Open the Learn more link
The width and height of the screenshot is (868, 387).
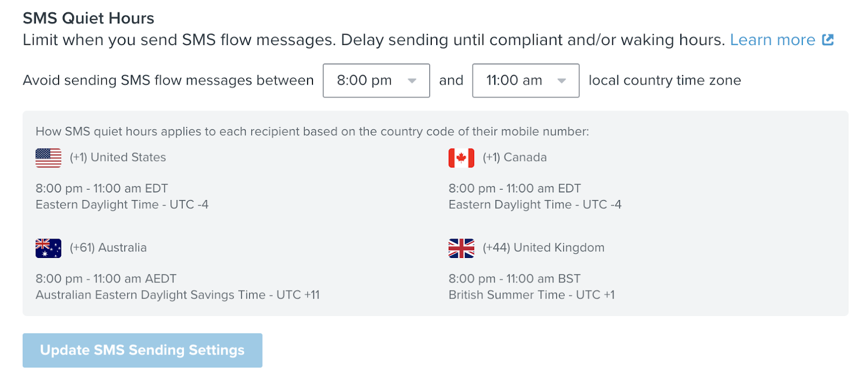(x=772, y=40)
